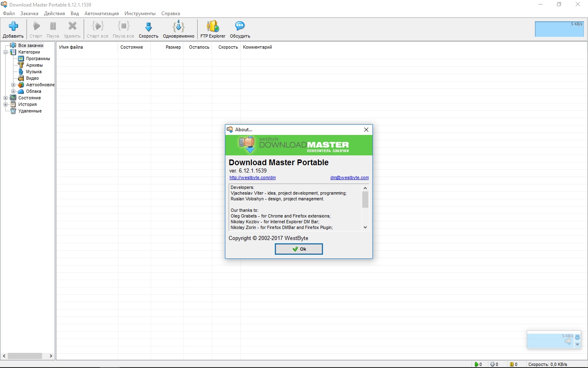This screenshot has width=588, height=368.
Task: Select Автообновление in the tree
Action: (40, 85)
